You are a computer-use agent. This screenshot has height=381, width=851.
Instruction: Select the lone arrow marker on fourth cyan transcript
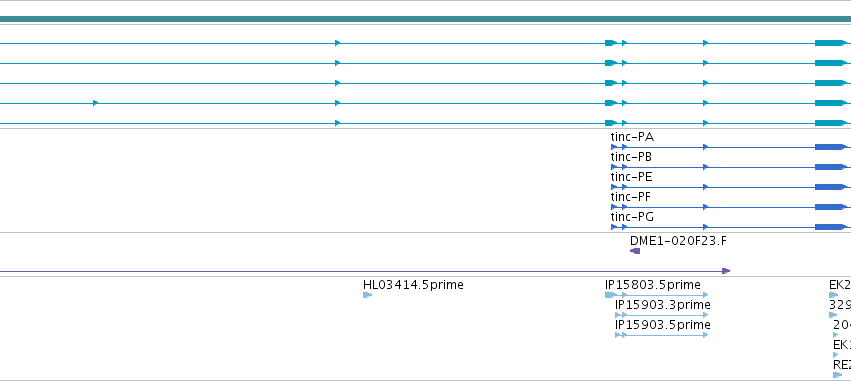pos(96,103)
